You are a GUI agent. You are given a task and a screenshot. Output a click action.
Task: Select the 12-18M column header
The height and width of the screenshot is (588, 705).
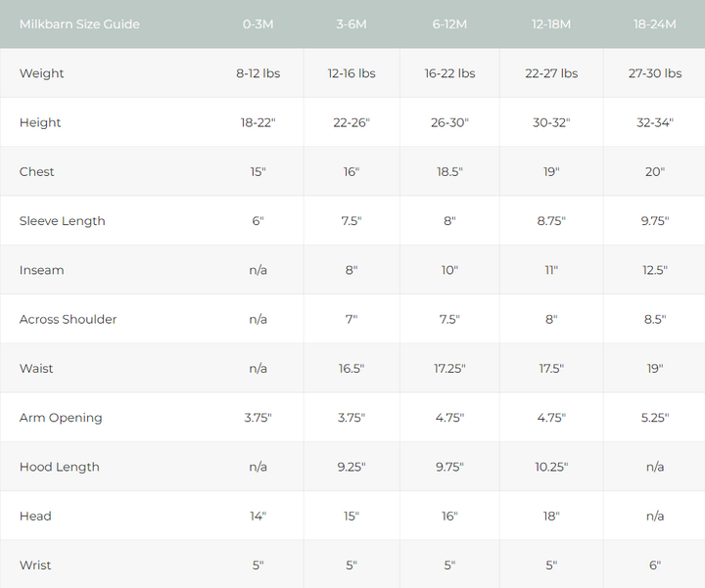pyautogui.click(x=551, y=23)
